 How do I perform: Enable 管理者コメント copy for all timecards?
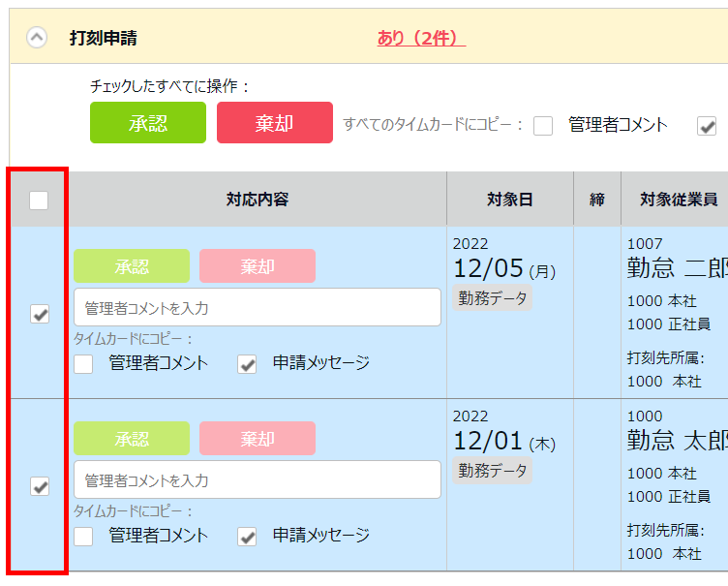click(544, 126)
